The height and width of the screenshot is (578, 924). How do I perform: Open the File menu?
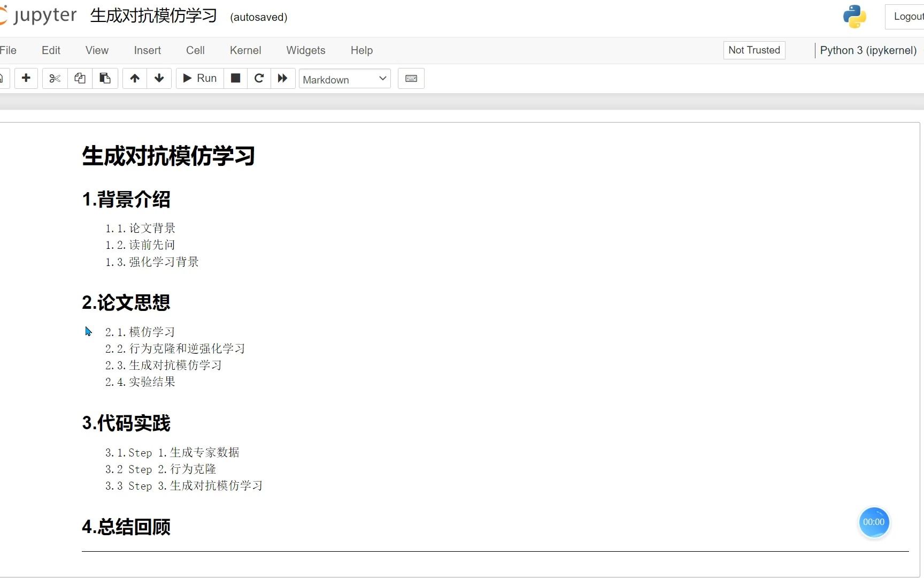pyautogui.click(x=8, y=50)
